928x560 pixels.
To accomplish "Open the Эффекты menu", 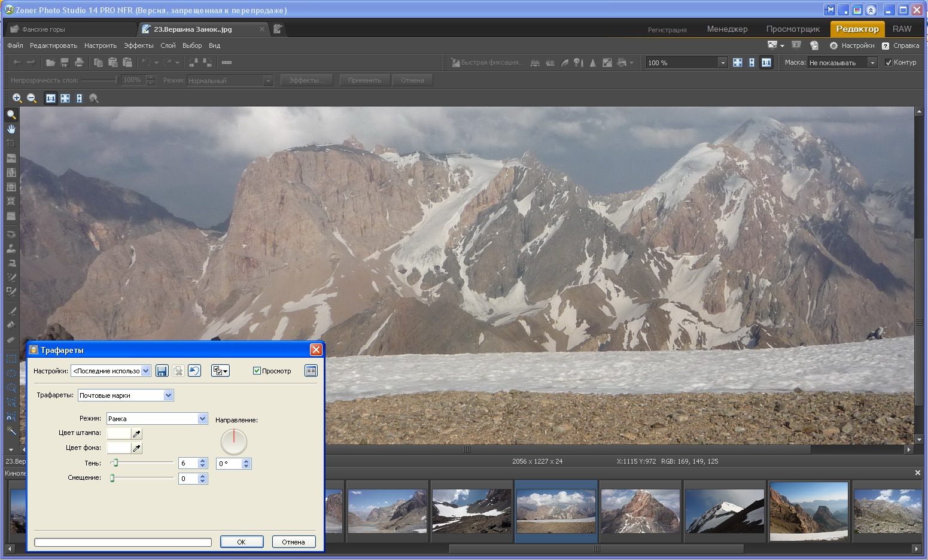I will [x=138, y=45].
